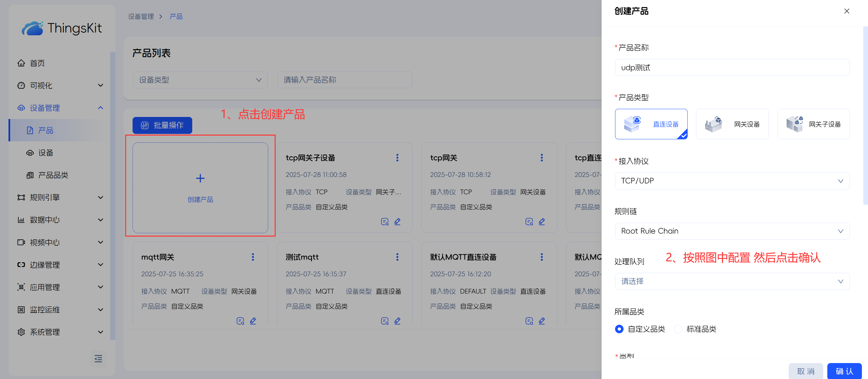Click the detail view icon on mqtt网关 card
The image size is (868, 379).
point(240,321)
